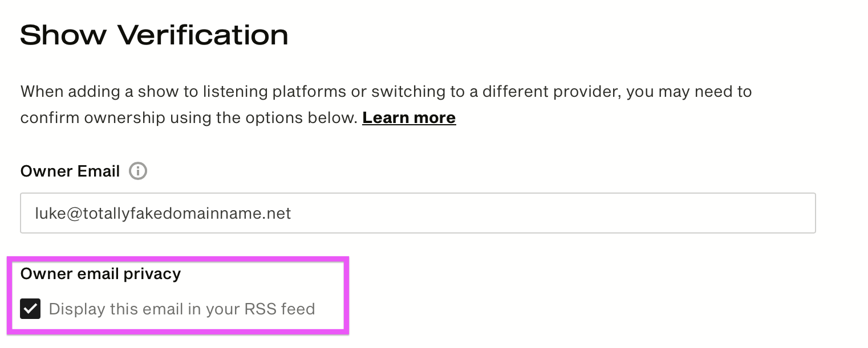
Task: Click the word "Verification" in the page title
Action: point(202,35)
